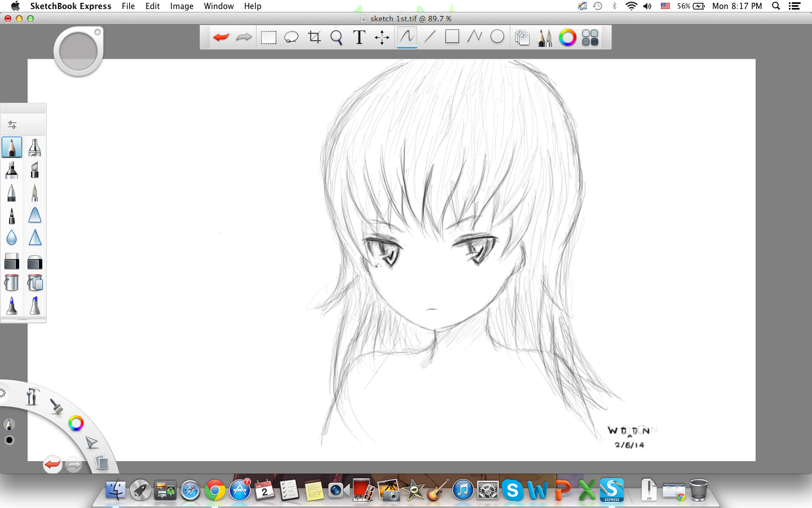The height and width of the screenshot is (508, 812).
Task: Open the Wi-Fi status menu
Action: coord(631,6)
